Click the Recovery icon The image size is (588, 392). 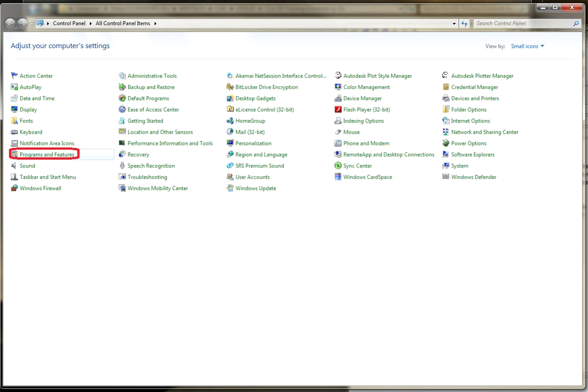(x=122, y=154)
